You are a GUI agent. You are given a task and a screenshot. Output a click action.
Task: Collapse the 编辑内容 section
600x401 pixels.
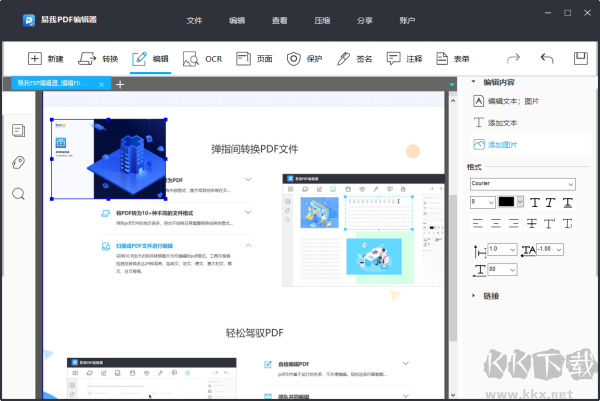pos(473,82)
